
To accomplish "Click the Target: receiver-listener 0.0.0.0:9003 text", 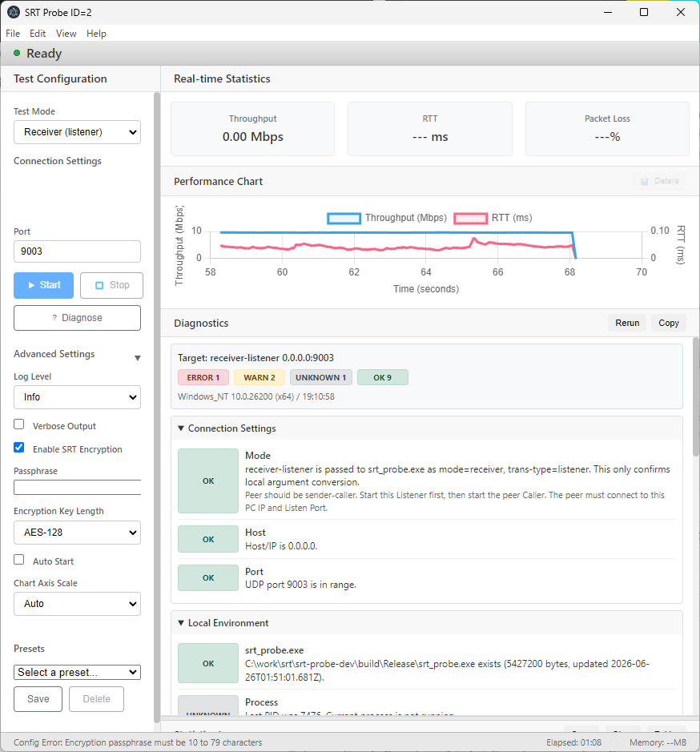I will tap(255, 358).
